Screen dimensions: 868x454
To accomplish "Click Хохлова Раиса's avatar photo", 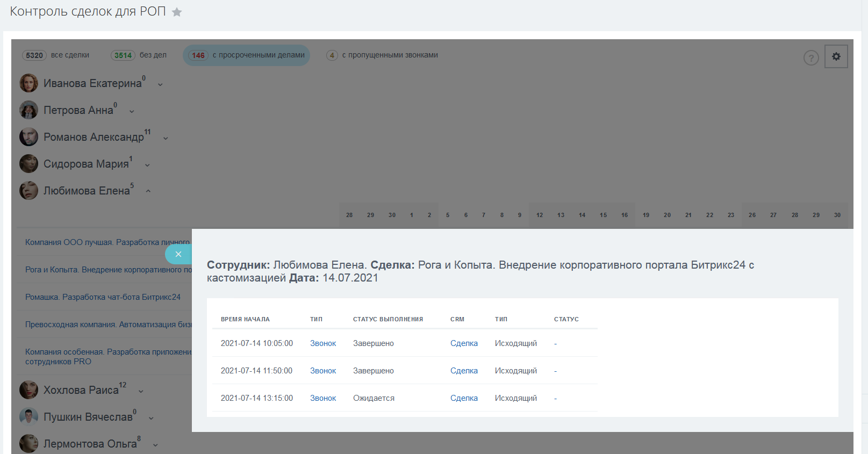I will click(29, 390).
